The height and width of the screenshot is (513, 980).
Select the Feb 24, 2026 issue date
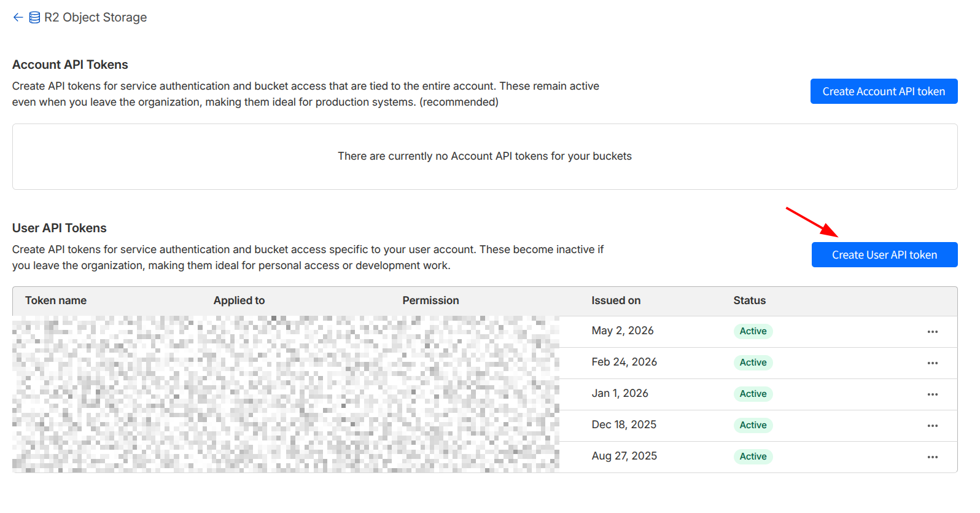point(624,362)
